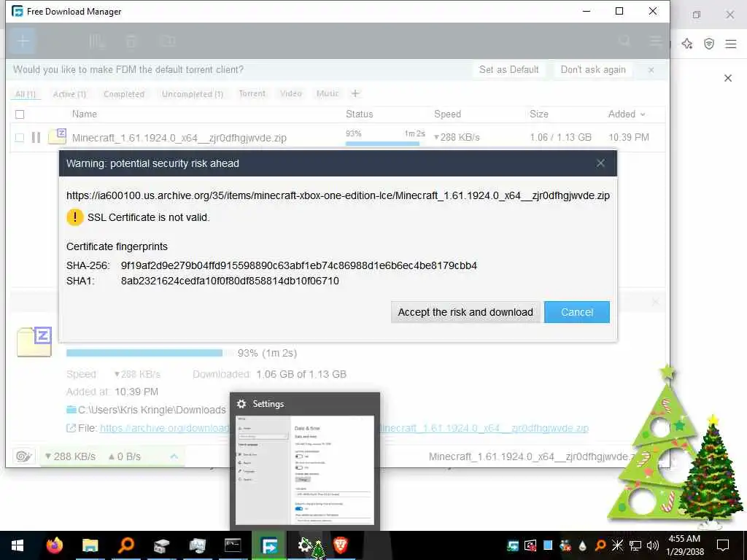Switch to the Uncompleted (1) tab
The image size is (747, 560).
click(x=193, y=94)
